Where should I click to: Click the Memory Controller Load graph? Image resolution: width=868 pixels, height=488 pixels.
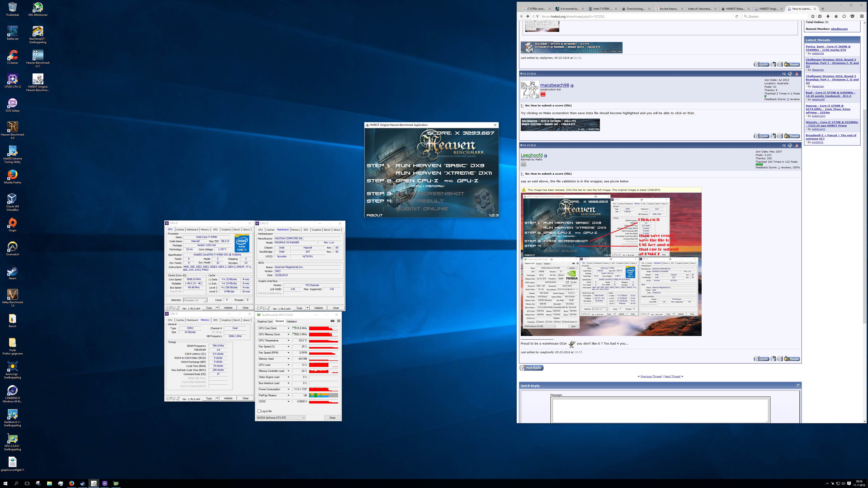(x=323, y=371)
